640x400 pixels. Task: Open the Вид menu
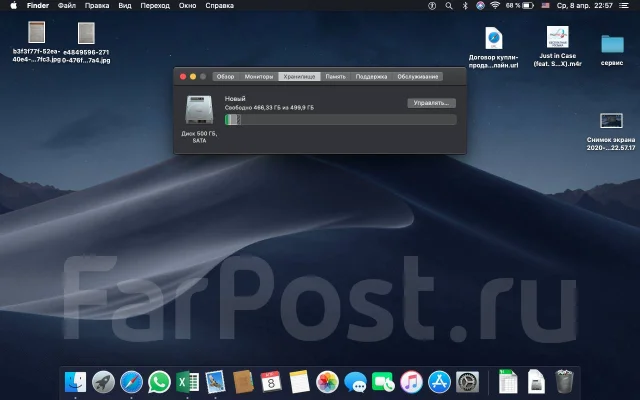(x=125, y=6)
